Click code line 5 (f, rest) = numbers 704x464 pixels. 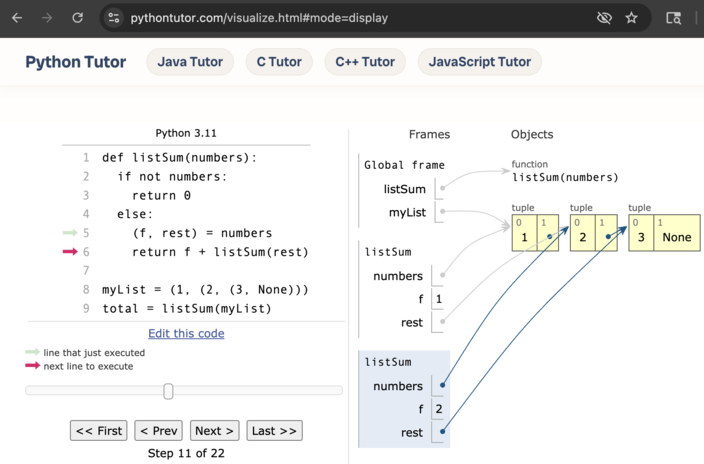tap(202, 233)
